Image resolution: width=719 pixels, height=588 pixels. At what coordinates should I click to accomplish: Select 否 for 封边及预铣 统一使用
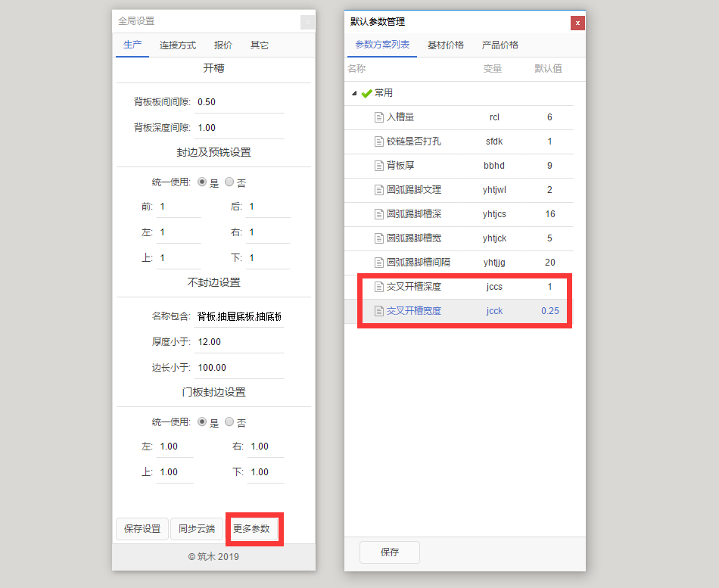tap(229, 182)
